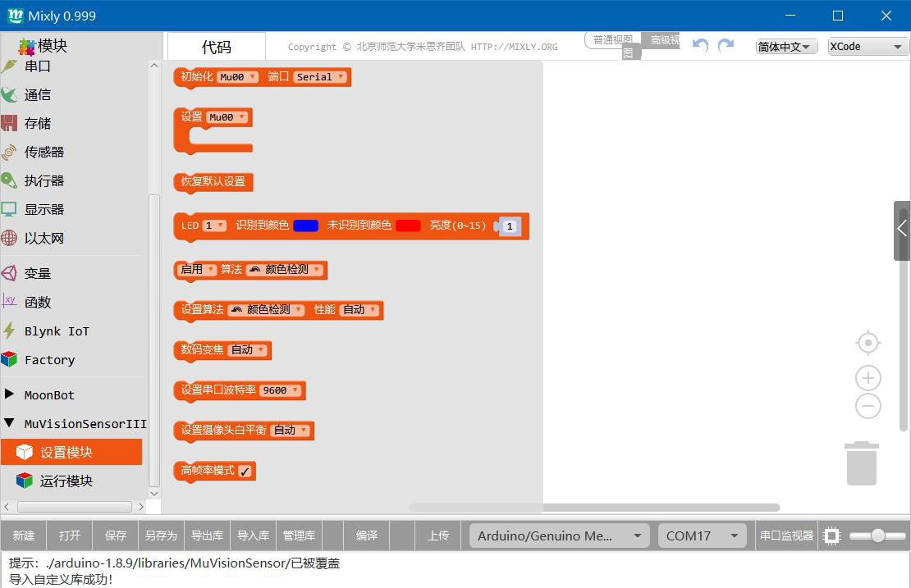Switch to 普通视图 normal view

pyautogui.click(x=613, y=40)
